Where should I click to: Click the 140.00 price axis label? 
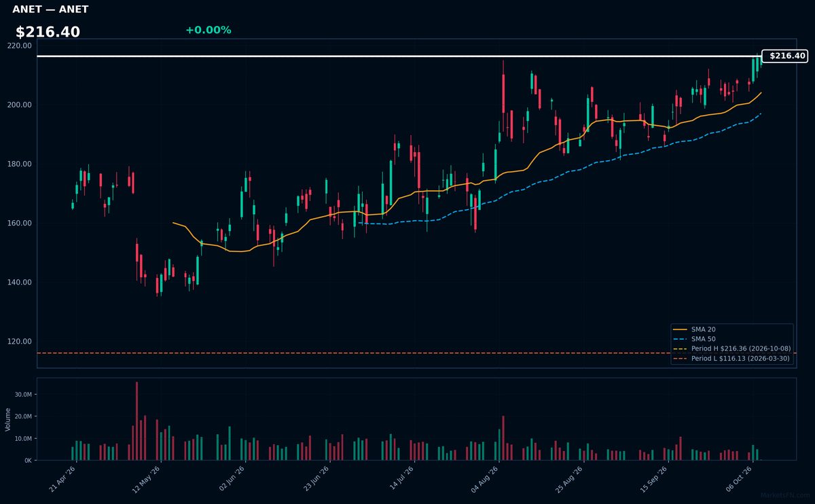19,282
